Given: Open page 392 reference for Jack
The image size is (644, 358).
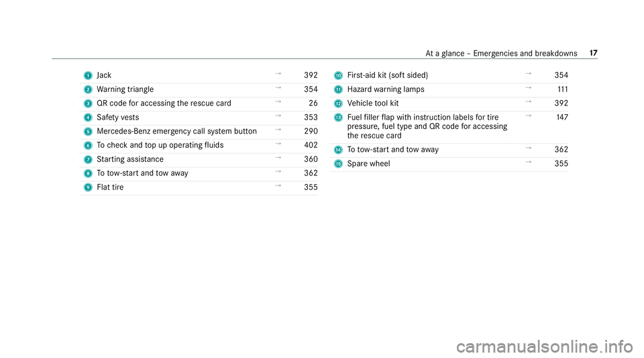Looking at the screenshot, I should point(311,75).
